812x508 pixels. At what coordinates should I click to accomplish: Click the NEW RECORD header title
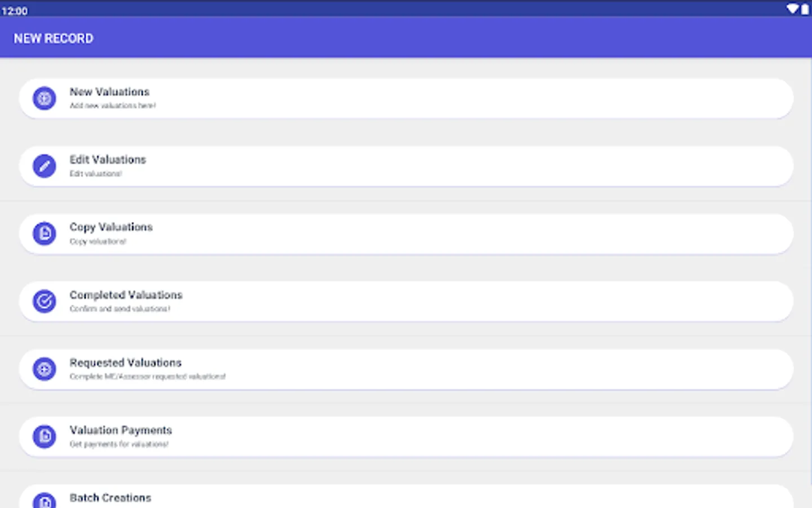coord(54,38)
